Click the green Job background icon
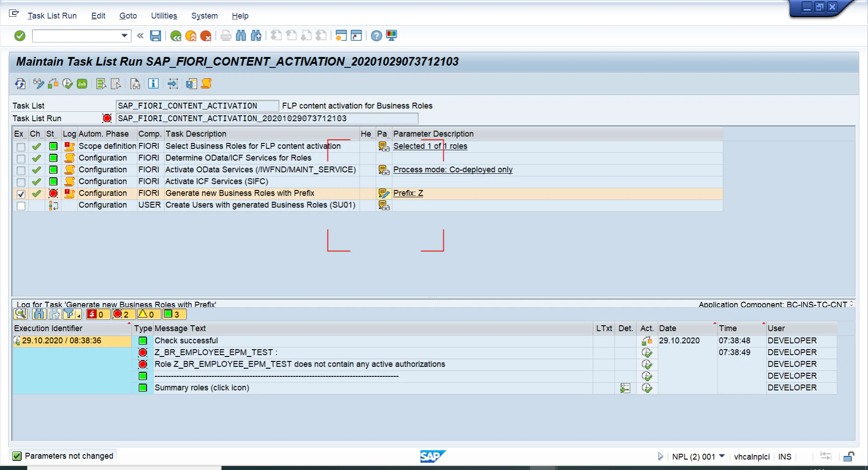Screen dimensions: 868x470 click(x=82, y=84)
